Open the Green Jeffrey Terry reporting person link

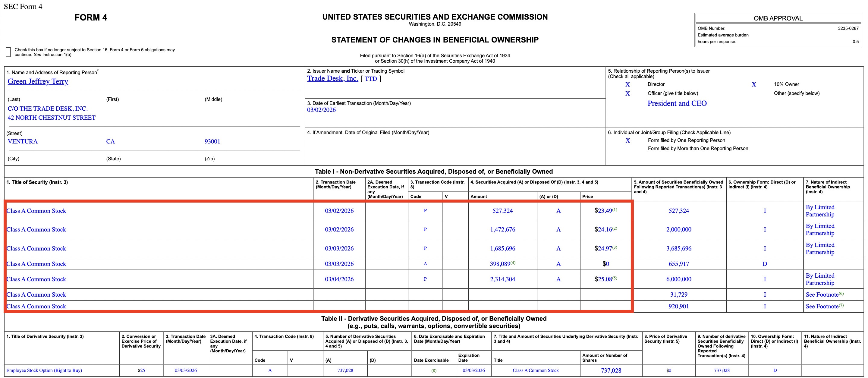[x=38, y=81]
